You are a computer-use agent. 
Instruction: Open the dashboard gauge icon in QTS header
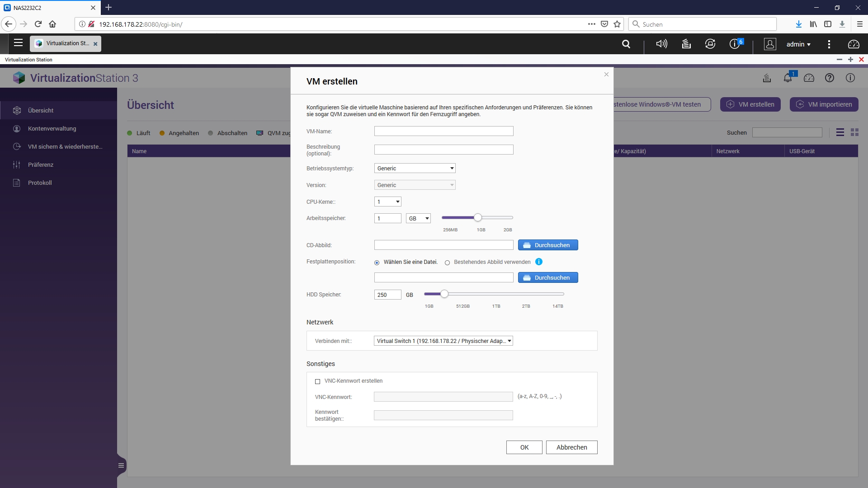(854, 44)
